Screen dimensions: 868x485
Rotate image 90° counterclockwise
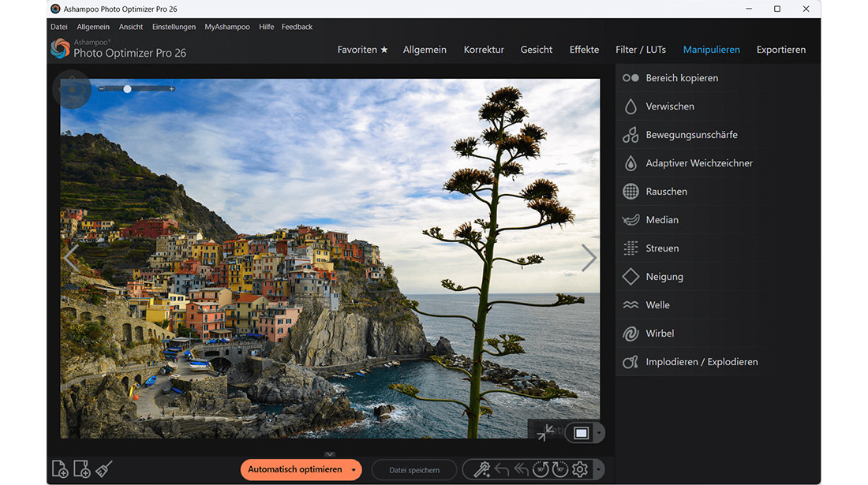[x=541, y=469]
